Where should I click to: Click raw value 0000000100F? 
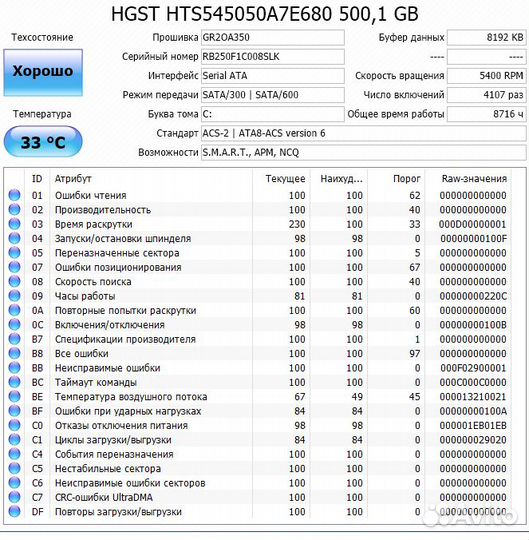coord(473,239)
